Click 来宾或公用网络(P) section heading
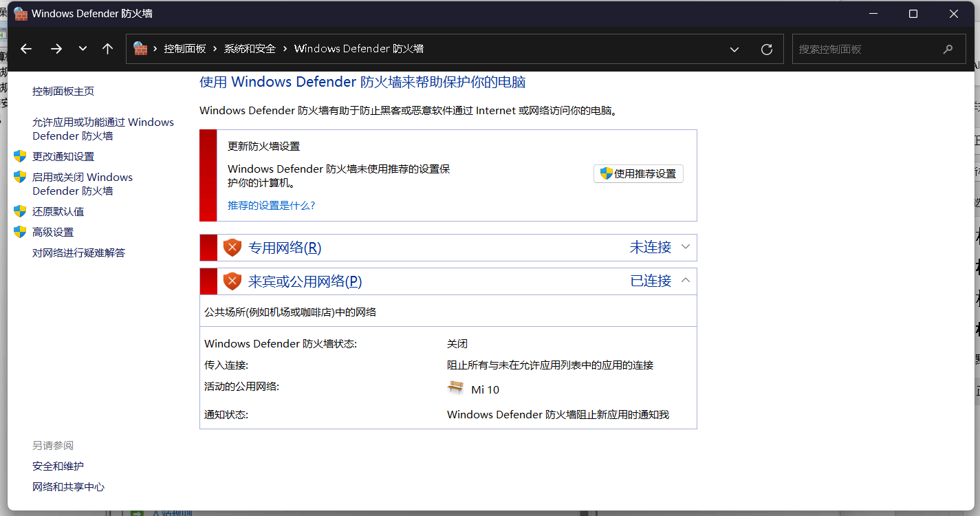Screen dimensions: 980x516 305,281
